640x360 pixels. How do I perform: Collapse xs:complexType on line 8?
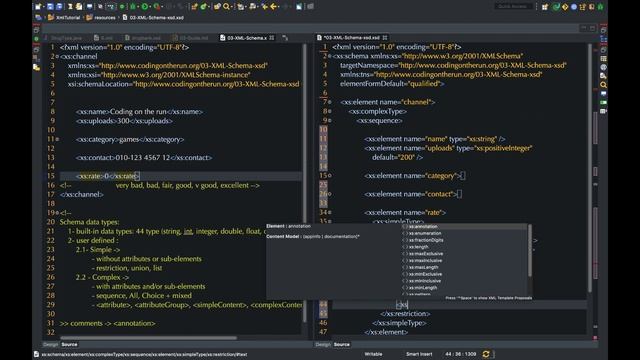(330, 111)
